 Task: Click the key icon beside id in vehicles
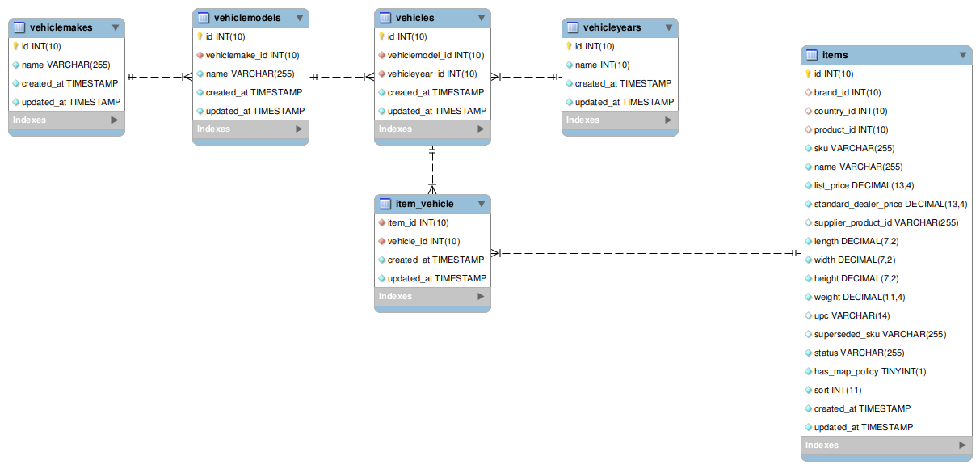pyautogui.click(x=382, y=36)
